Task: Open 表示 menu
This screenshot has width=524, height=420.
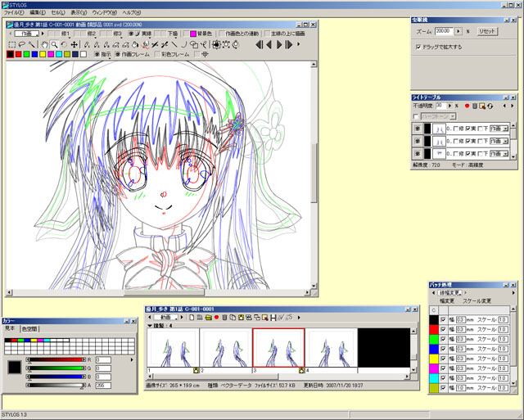Action: 79,12
